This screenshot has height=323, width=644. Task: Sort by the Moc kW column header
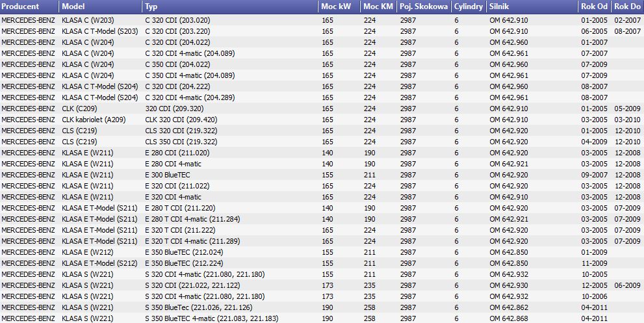click(339, 6)
